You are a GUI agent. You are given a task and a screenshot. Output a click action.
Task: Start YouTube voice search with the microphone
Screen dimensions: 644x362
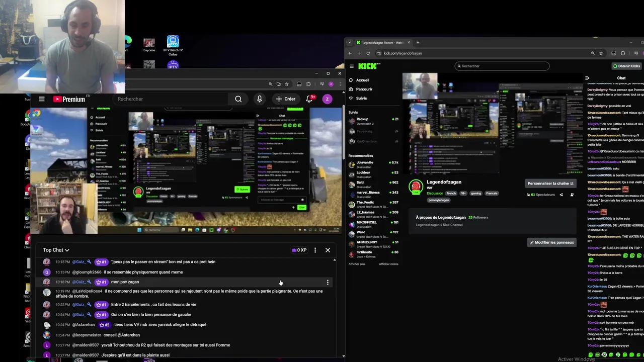pyautogui.click(x=260, y=99)
